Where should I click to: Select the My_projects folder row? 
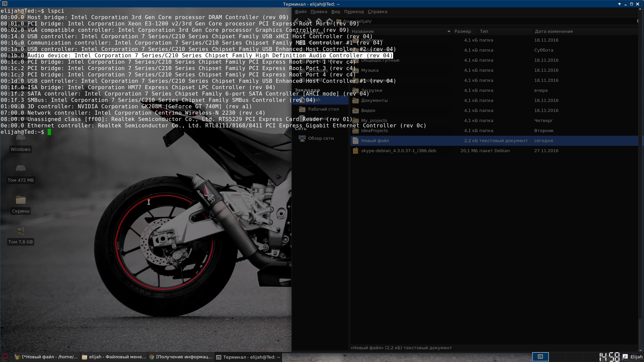point(494,120)
